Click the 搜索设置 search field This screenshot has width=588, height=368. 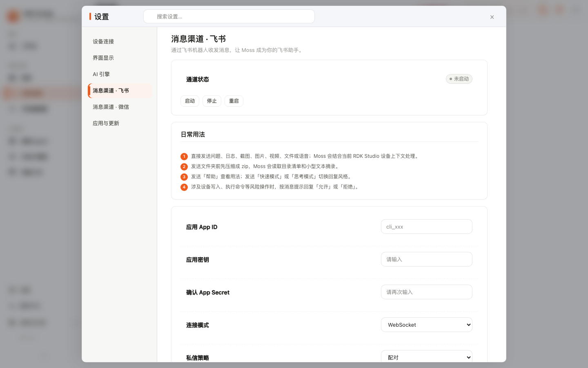pos(229,16)
